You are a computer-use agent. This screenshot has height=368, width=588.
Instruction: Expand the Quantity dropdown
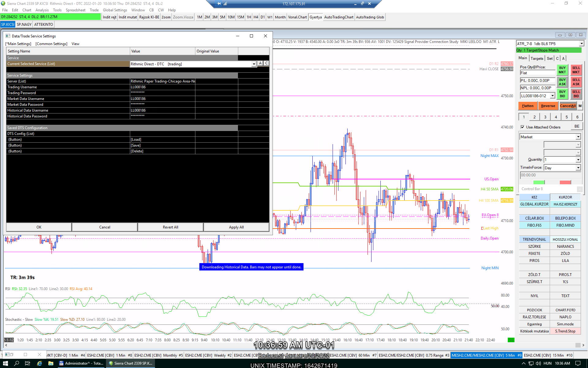[578, 159]
